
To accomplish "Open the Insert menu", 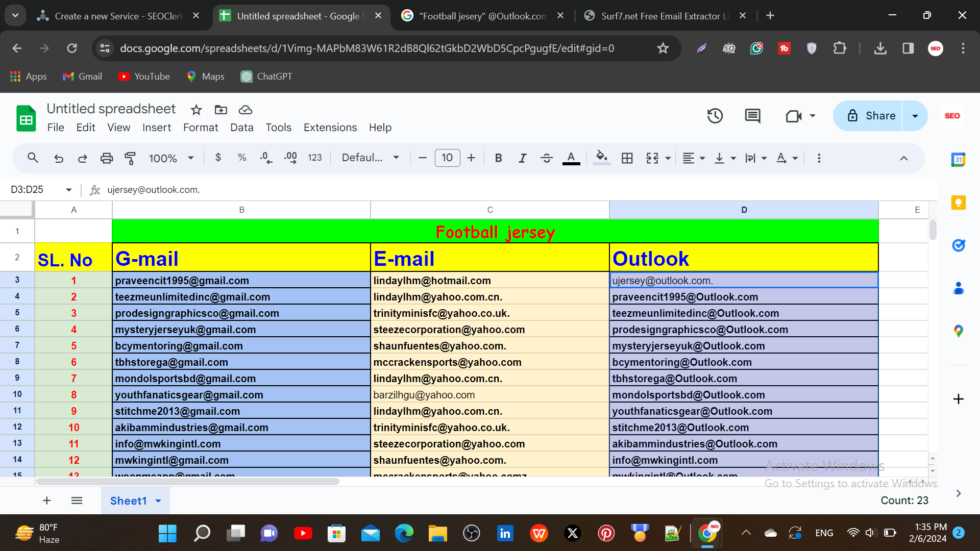I will [x=156, y=128].
